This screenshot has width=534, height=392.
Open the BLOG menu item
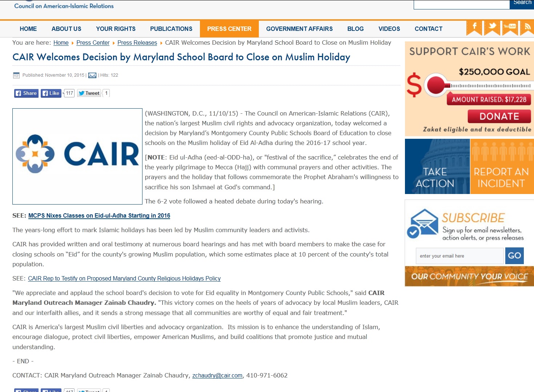click(356, 29)
